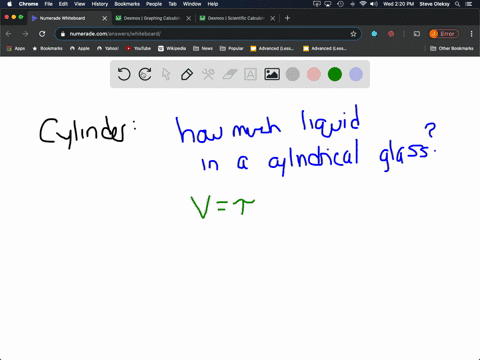This screenshot has height=360, width=480.
Task: Open the Bookmarks star bookmark
Action: tap(47, 48)
